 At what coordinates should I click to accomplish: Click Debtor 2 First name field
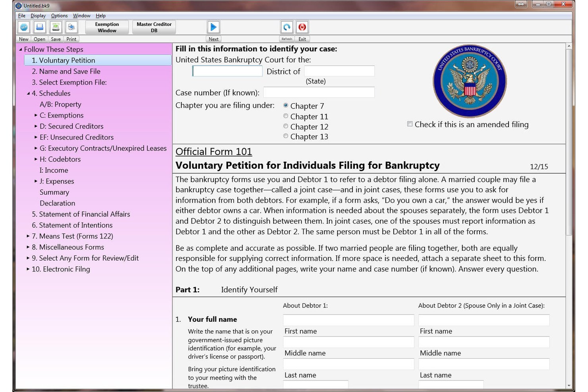click(484, 320)
